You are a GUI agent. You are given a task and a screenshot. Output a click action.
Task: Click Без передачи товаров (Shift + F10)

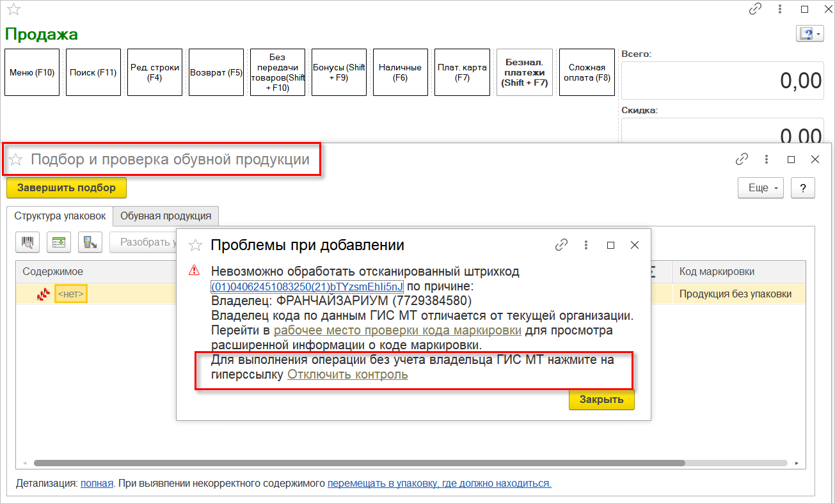coord(278,72)
